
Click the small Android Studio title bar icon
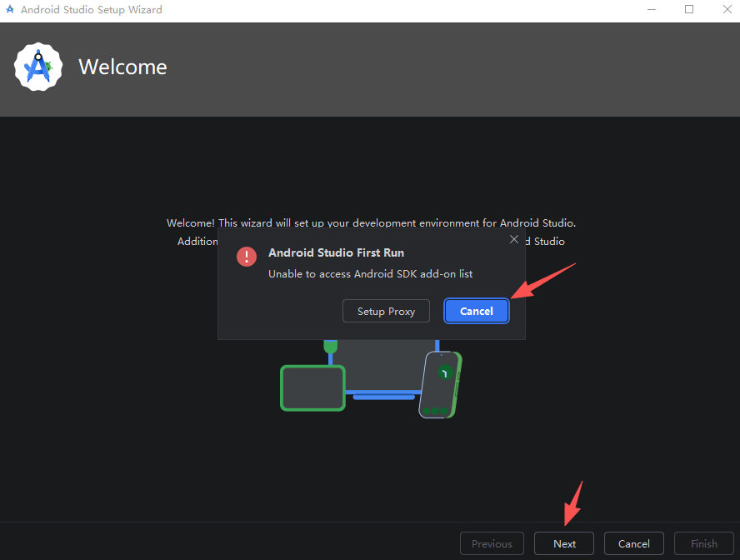pos(9,9)
